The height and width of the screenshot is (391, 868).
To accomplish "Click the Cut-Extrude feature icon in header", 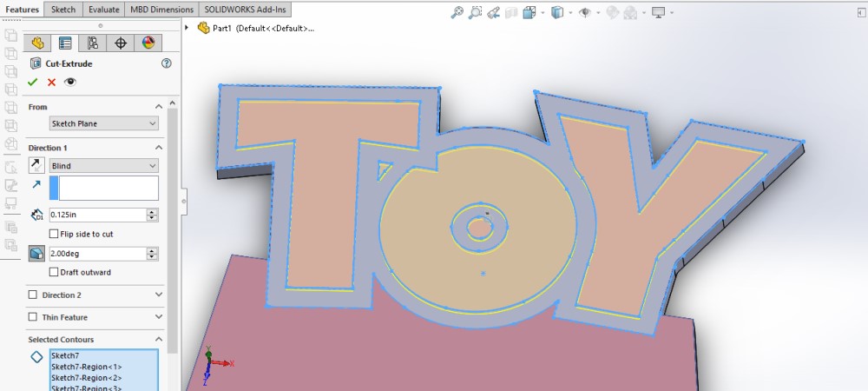I will click(36, 63).
